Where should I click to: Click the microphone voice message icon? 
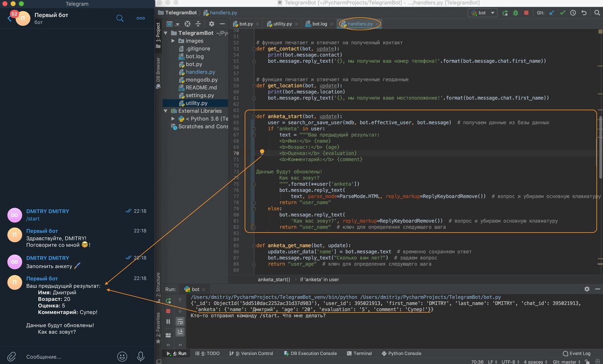[x=141, y=356]
